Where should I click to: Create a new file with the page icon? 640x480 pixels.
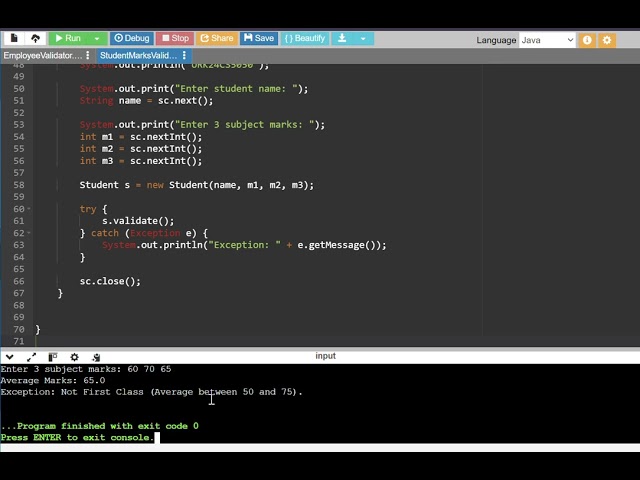click(x=14, y=38)
